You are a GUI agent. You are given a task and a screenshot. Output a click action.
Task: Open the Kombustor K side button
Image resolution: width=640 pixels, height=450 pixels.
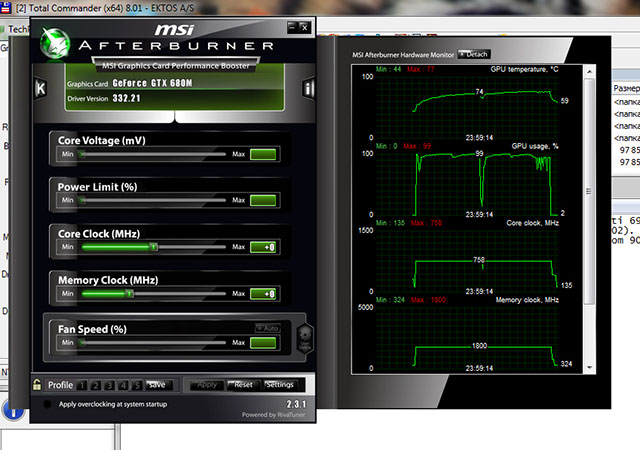coord(40,88)
